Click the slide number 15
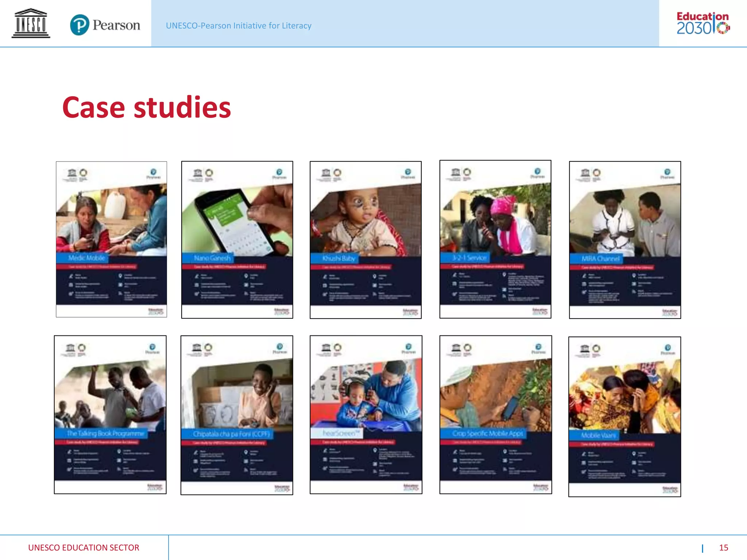 724,548
